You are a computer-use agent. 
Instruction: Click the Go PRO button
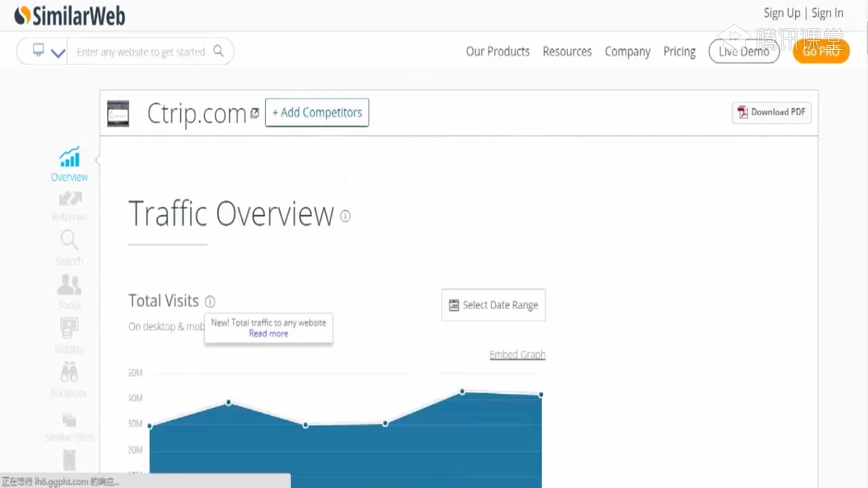[821, 52]
